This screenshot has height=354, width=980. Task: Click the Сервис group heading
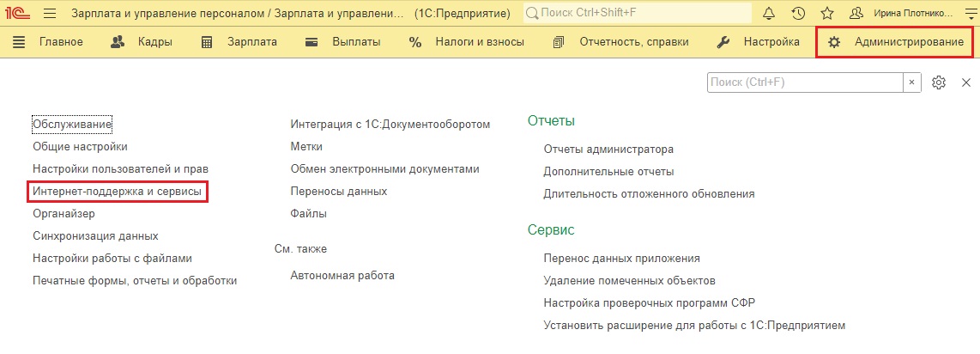(x=551, y=230)
